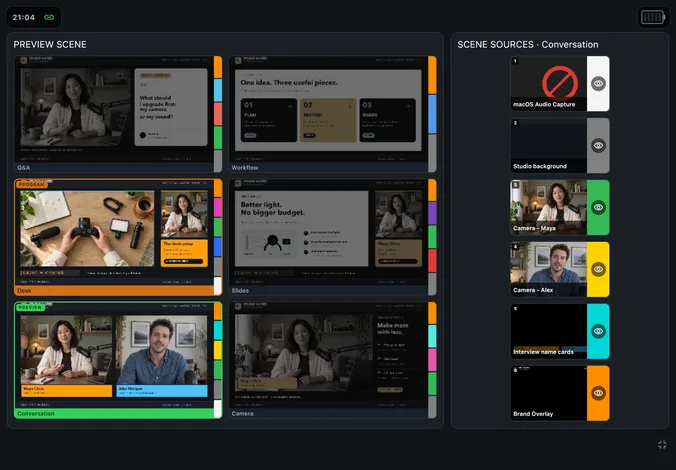The image size is (676, 470).
Task: Click the white strip on Conversation scene
Action: coord(218,409)
